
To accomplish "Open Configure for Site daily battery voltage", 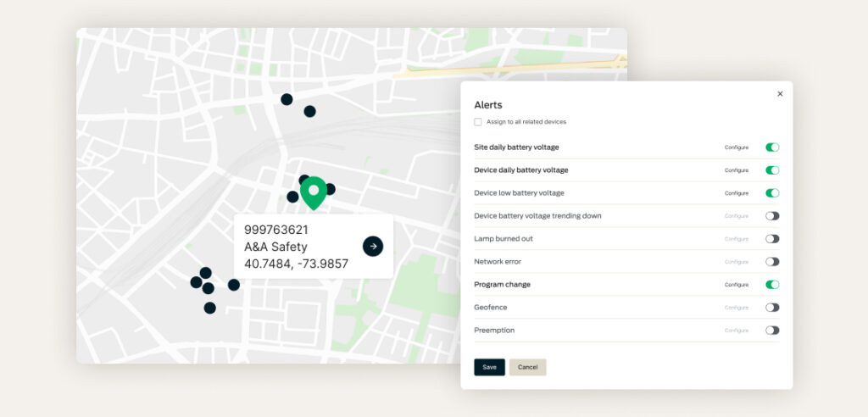I will click(x=737, y=147).
